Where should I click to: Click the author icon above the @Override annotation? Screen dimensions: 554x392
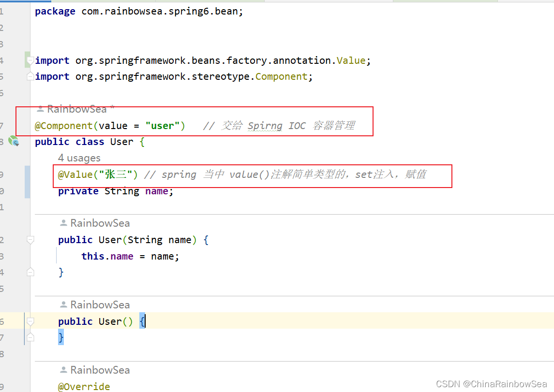(63, 370)
